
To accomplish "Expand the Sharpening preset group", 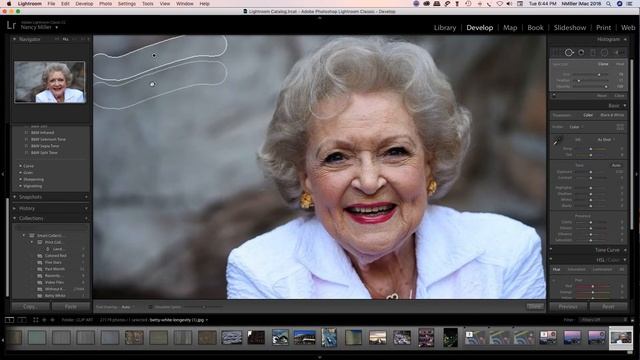I will (x=20, y=179).
